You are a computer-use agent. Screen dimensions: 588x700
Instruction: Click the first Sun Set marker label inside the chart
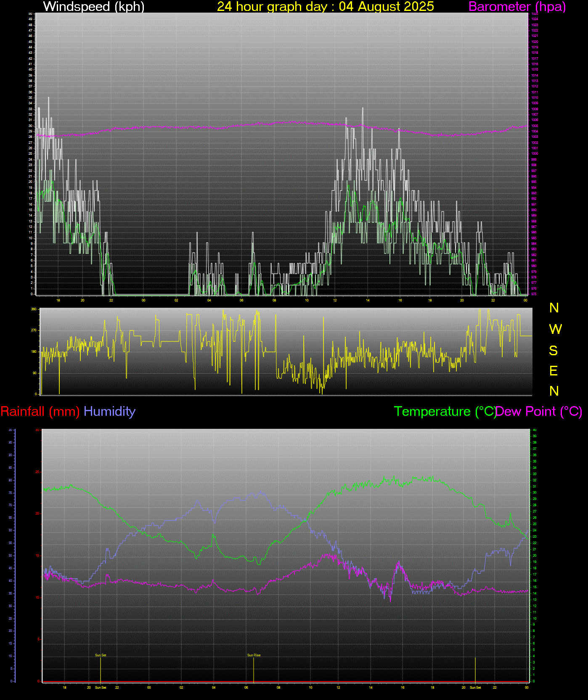tap(101, 655)
